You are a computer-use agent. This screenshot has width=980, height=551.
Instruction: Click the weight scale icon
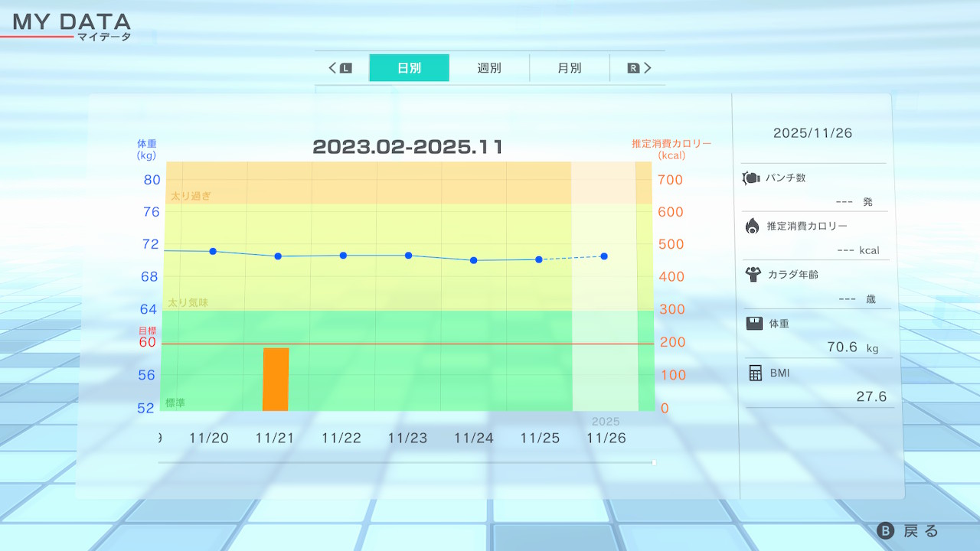point(754,323)
